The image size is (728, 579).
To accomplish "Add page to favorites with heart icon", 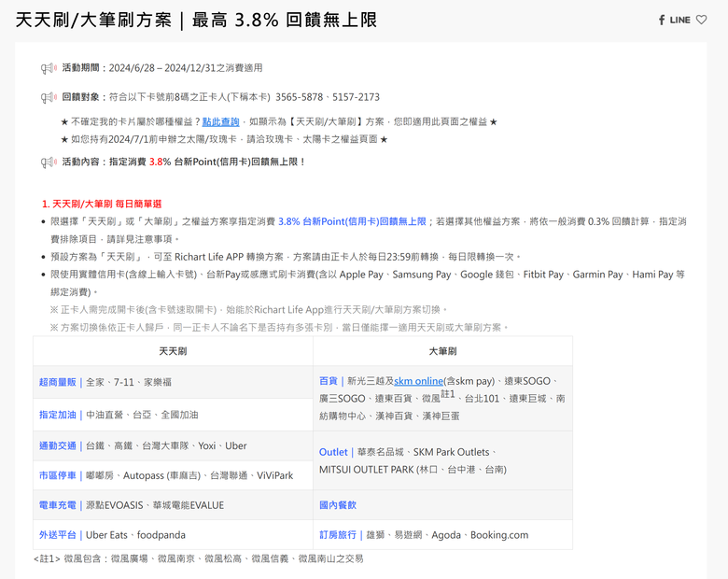I will [x=702, y=20].
